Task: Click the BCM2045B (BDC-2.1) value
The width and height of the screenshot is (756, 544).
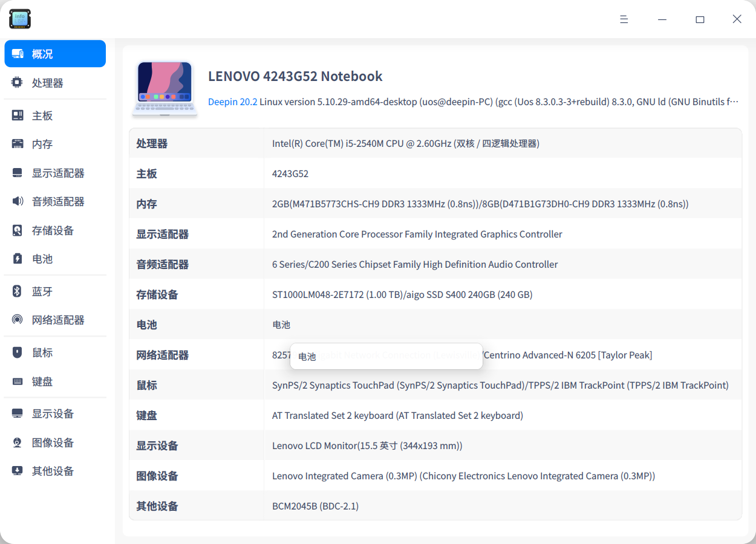Action: pos(315,506)
